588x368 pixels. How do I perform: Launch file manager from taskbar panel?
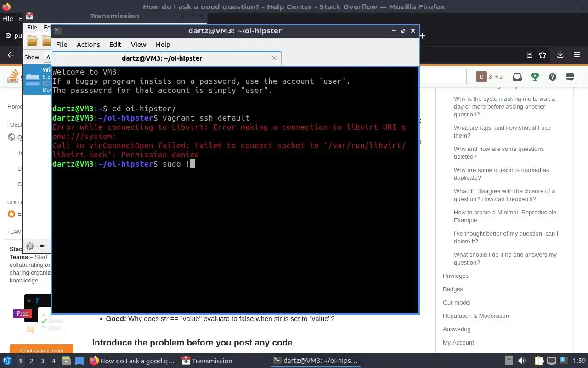(x=66, y=361)
